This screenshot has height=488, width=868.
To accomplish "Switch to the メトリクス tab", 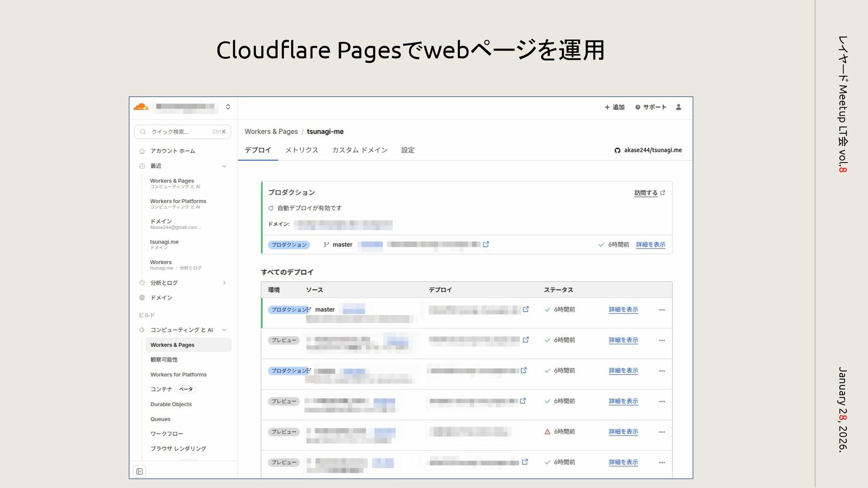I will [x=302, y=150].
